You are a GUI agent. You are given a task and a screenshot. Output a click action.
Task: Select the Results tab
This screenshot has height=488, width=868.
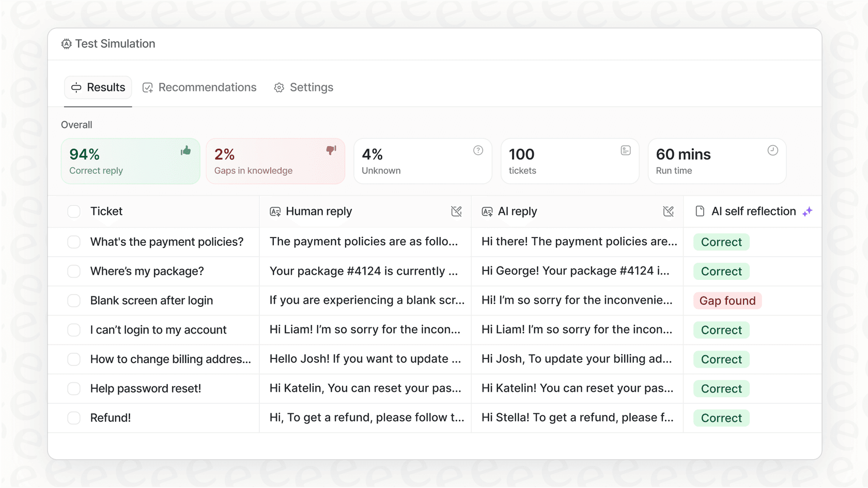click(98, 87)
